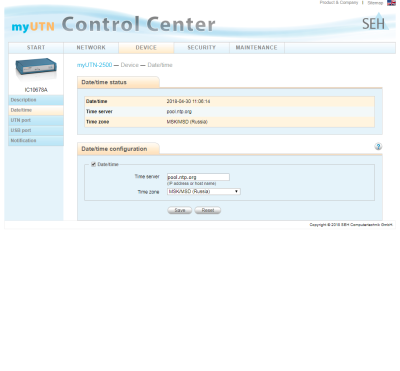The height and width of the screenshot is (371, 400).
Task: Click the Time server input field
Action: point(198,177)
